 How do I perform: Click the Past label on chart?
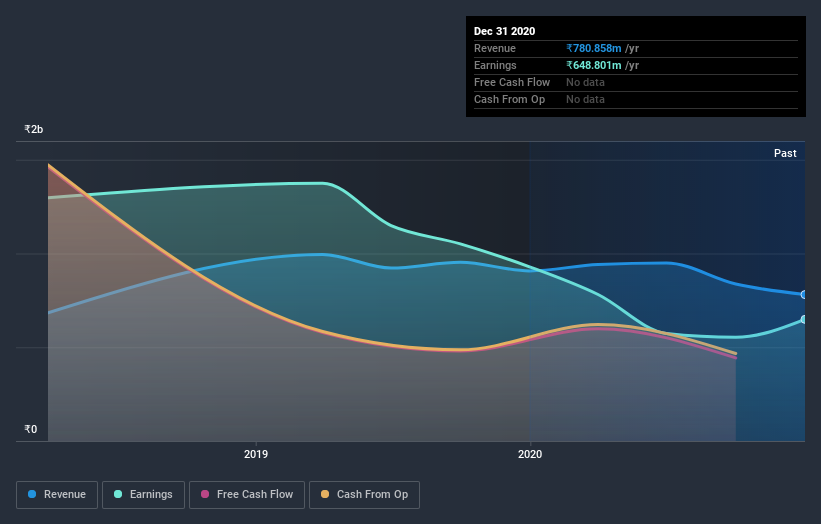(x=785, y=153)
